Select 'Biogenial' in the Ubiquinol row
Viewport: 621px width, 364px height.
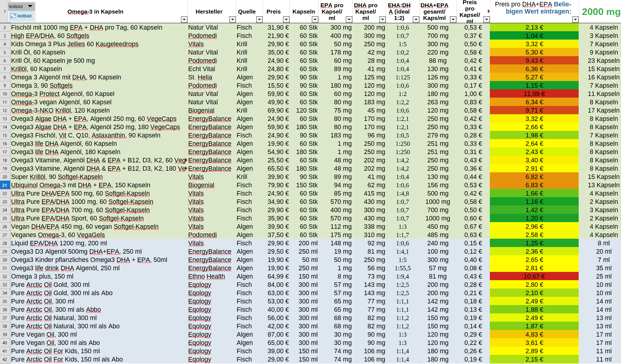tap(212, 185)
